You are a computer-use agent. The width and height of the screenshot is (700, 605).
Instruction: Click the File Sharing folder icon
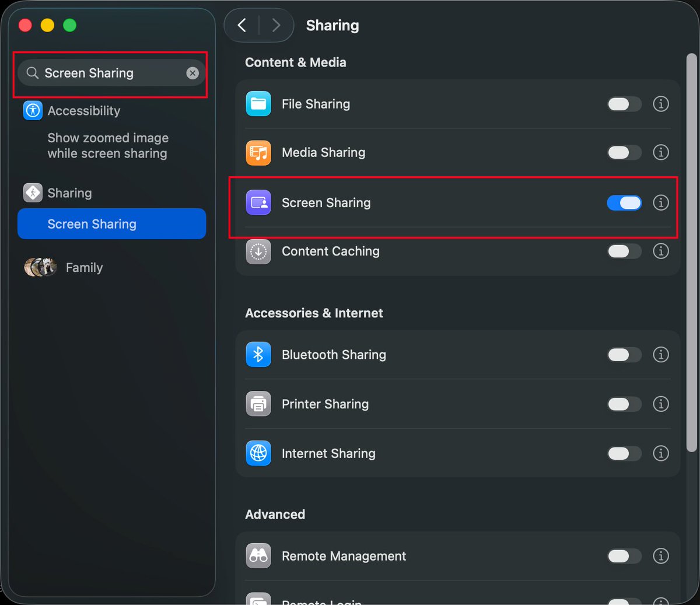click(x=258, y=104)
